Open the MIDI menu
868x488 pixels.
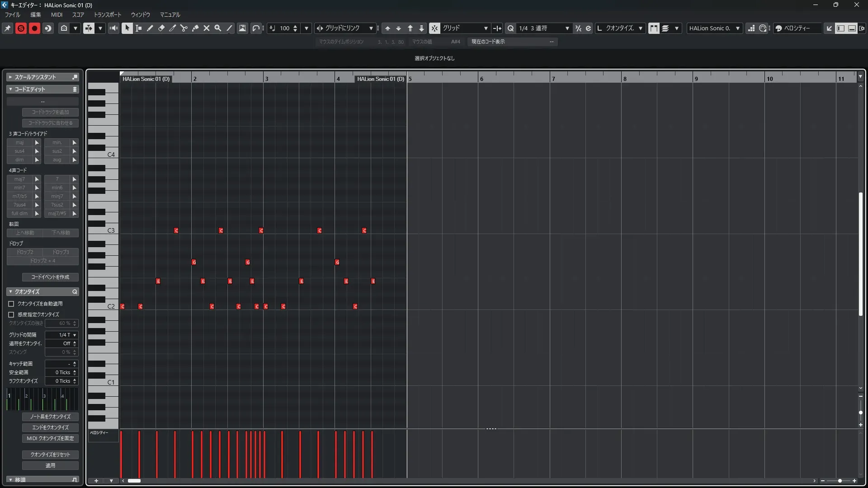pos(57,14)
